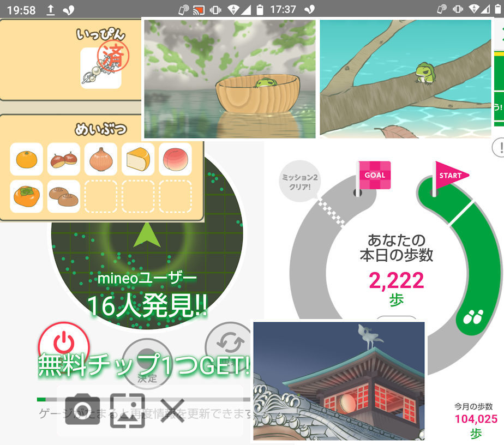Tap the round 決定 button
Image resolution: width=504 pixels, height=445 pixels.
pos(147,364)
